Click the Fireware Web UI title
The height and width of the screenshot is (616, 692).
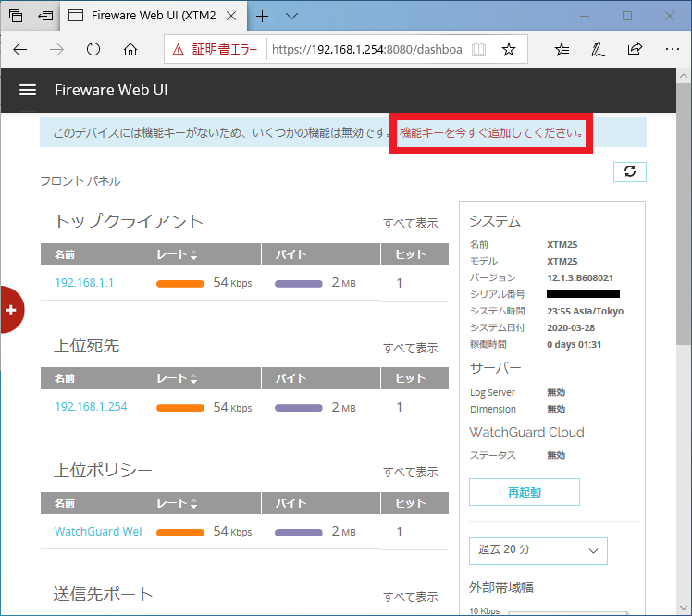point(111,90)
